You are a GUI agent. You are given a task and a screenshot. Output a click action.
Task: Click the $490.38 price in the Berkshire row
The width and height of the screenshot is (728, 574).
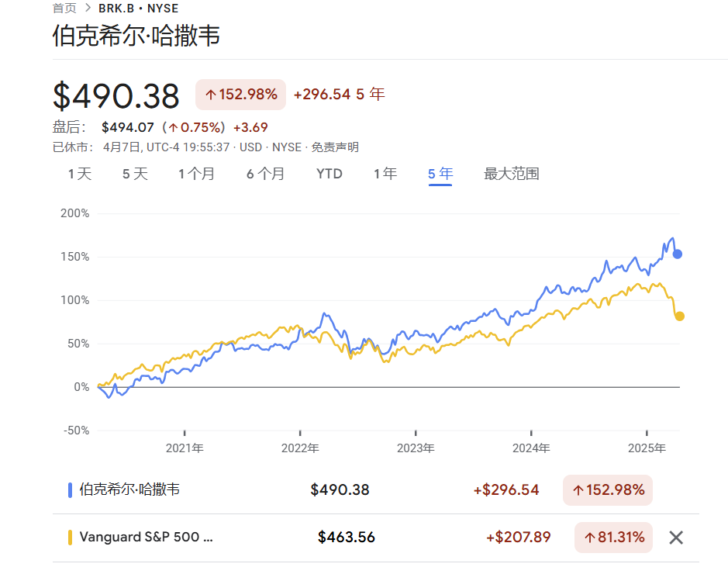[340, 490]
